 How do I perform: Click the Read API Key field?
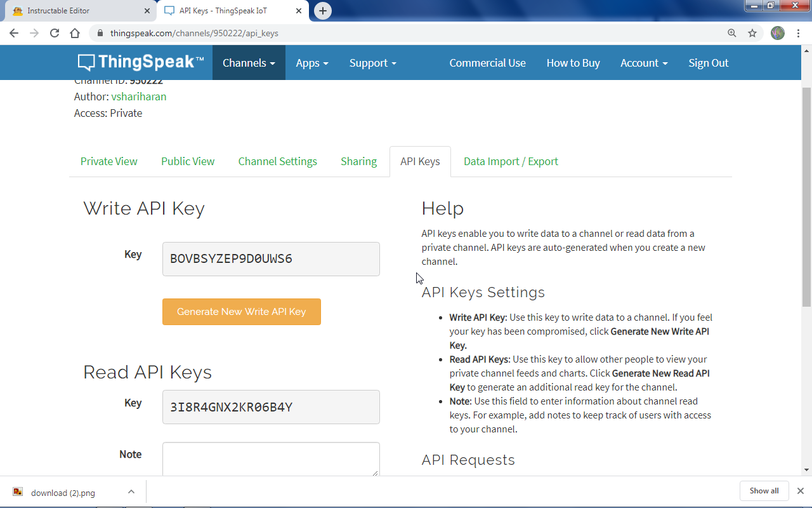pyautogui.click(x=271, y=407)
